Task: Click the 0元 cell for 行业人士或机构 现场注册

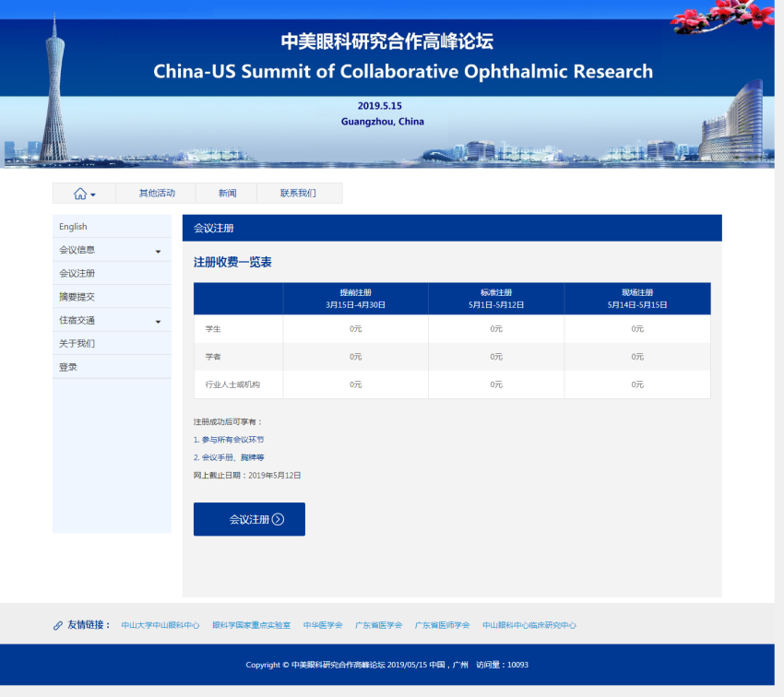Action: (x=637, y=384)
